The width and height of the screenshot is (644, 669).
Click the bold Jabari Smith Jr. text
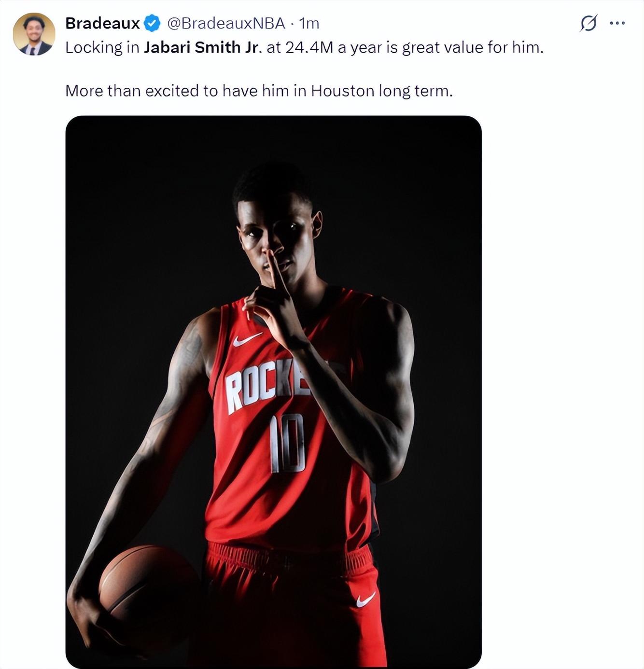click(202, 47)
